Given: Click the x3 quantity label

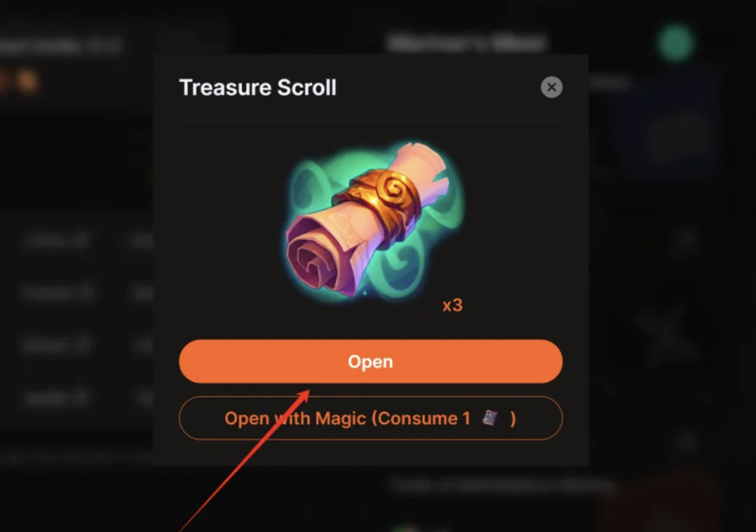Looking at the screenshot, I should 453,305.
